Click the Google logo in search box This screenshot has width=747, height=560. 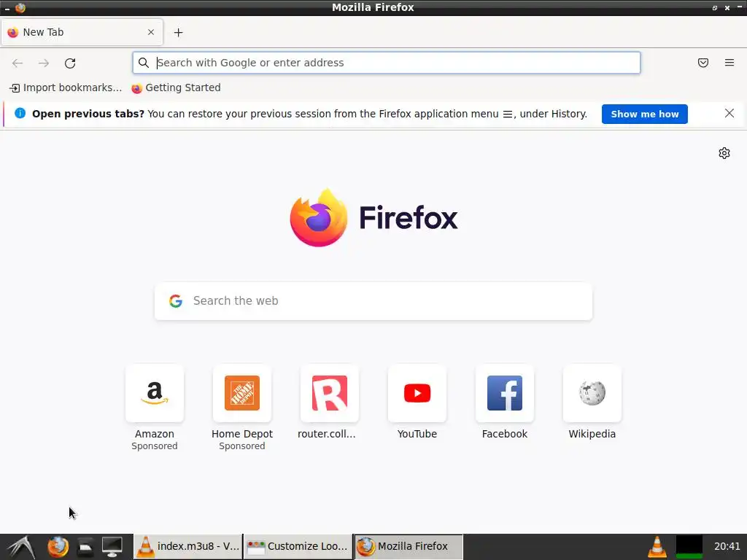click(x=176, y=301)
